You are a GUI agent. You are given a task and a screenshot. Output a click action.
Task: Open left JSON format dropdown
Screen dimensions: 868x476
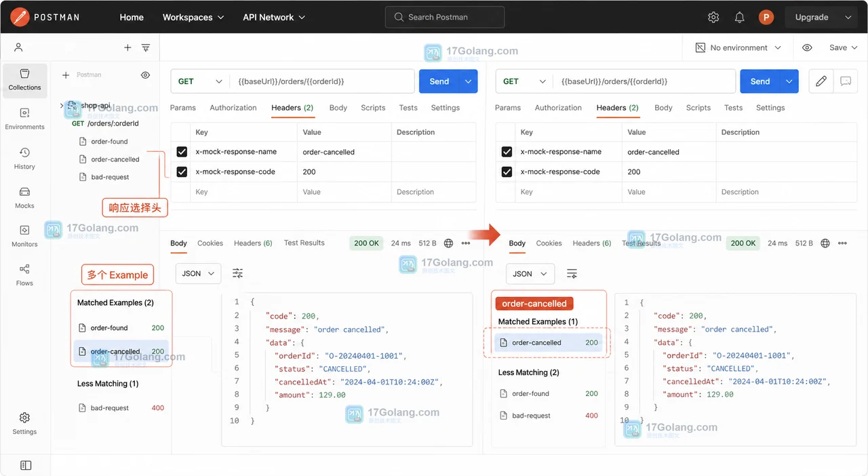[x=198, y=273]
